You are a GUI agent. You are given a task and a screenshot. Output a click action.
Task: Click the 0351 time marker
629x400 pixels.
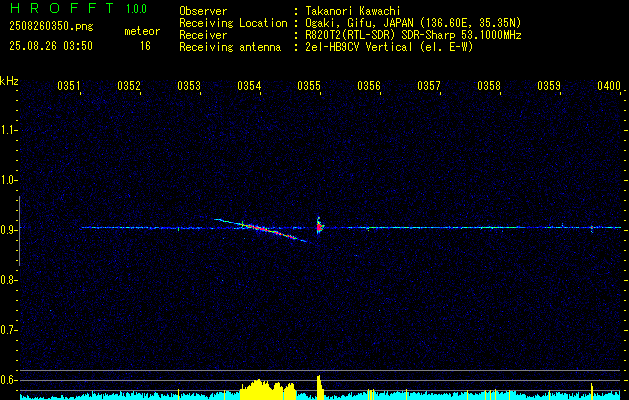69,86
